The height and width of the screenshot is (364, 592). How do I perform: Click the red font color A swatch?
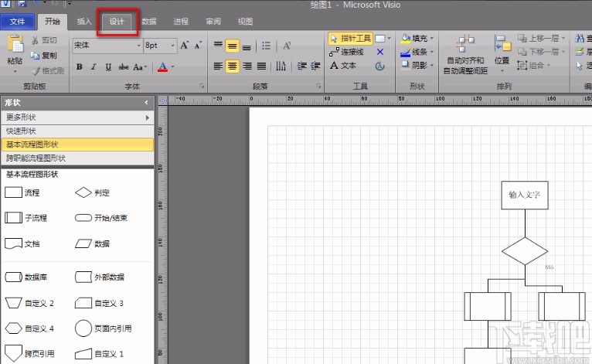point(162,66)
